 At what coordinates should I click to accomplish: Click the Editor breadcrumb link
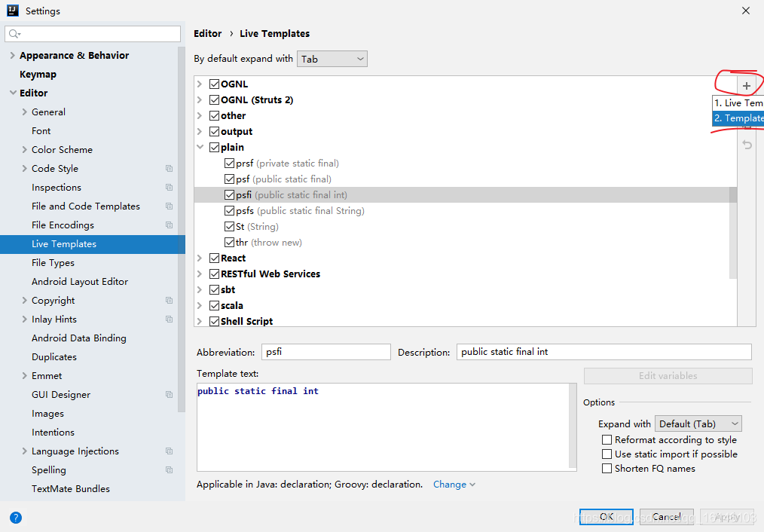[x=207, y=34]
